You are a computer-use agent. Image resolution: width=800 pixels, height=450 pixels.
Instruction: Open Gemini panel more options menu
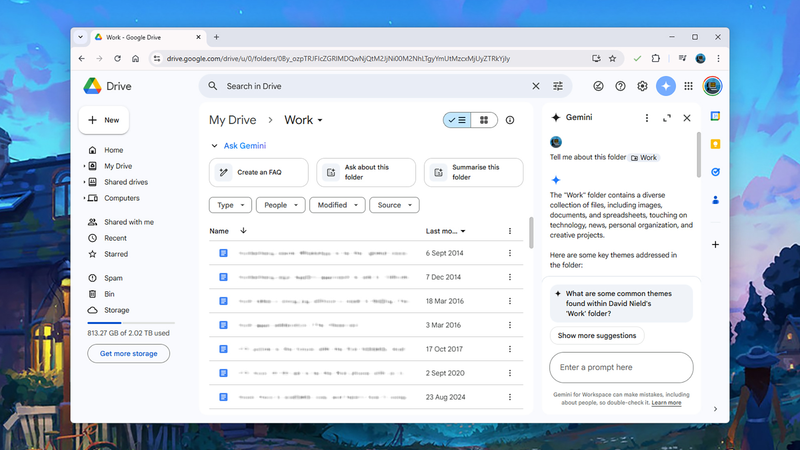(x=646, y=118)
